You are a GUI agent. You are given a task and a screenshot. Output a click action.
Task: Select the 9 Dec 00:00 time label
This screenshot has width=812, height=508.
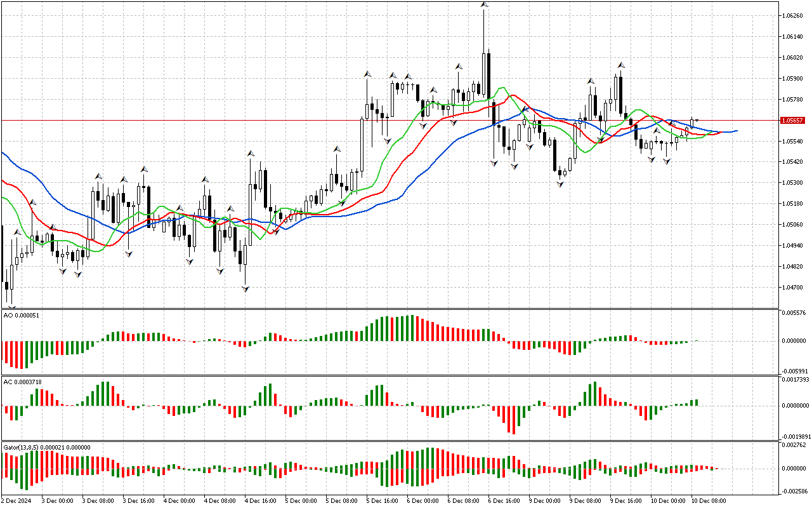pos(546,500)
